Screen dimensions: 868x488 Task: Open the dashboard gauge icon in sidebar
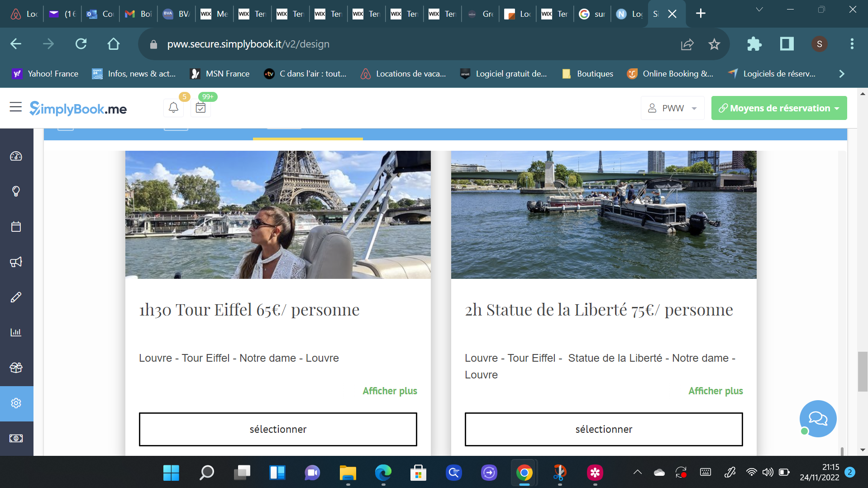point(16,156)
